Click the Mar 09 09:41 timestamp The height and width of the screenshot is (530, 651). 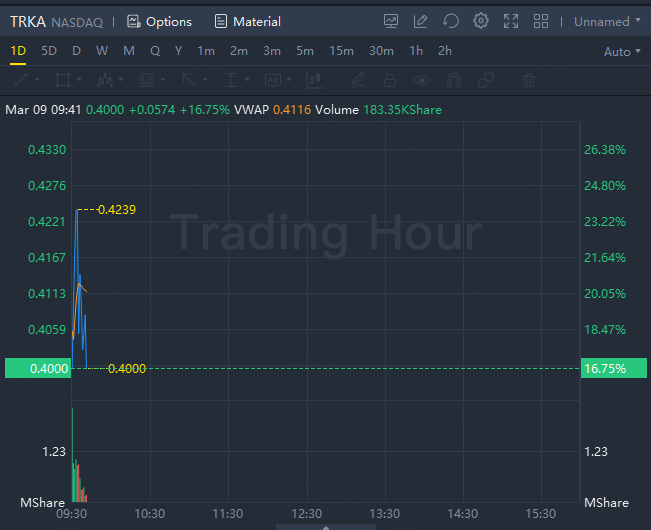(x=43, y=110)
